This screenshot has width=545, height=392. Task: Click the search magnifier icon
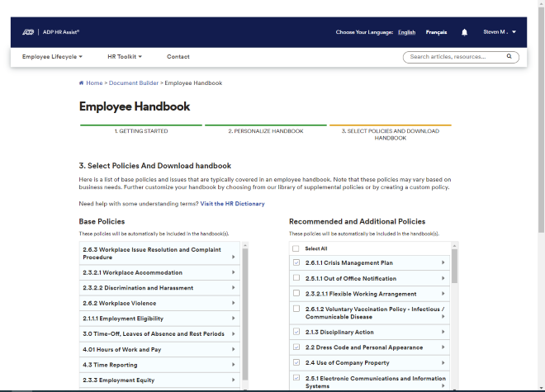tap(509, 57)
